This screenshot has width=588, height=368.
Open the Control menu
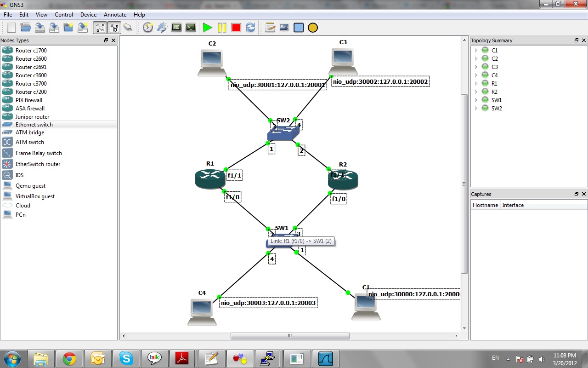[x=64, y=15]
